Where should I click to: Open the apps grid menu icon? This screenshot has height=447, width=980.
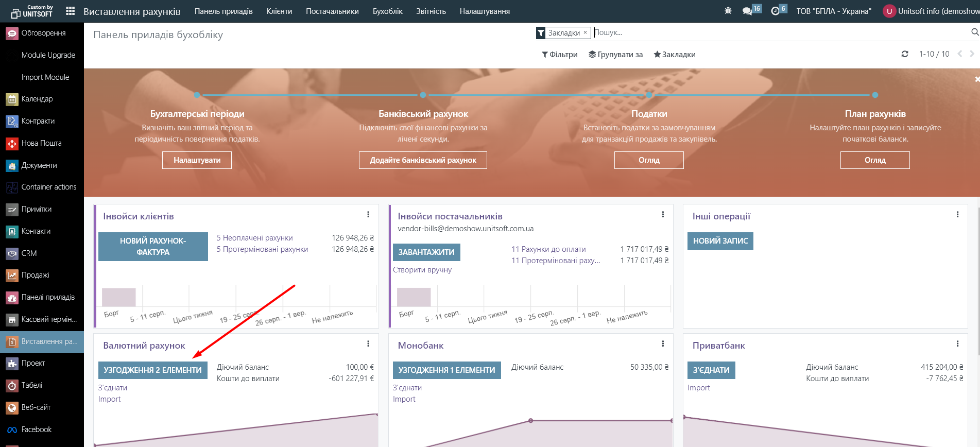click(71, 11)
